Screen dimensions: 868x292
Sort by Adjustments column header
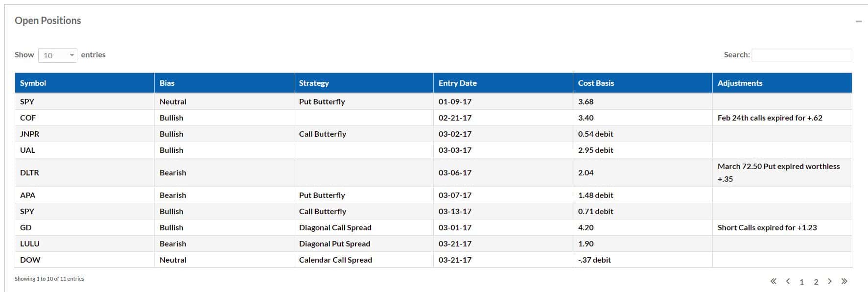tap(782, 83)
